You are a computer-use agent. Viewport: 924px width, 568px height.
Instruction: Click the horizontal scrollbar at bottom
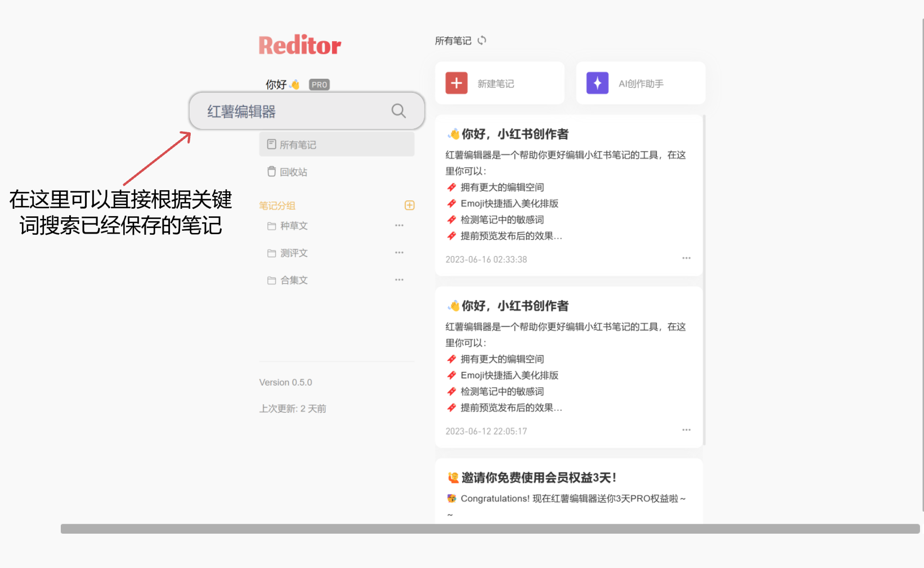pos(490,529)
